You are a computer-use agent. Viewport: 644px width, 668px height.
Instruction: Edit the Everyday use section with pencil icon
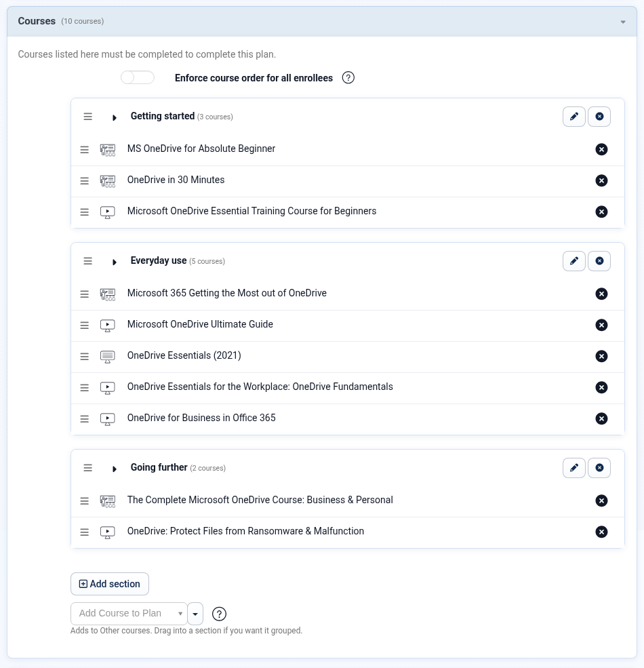[x=573, y=261]
